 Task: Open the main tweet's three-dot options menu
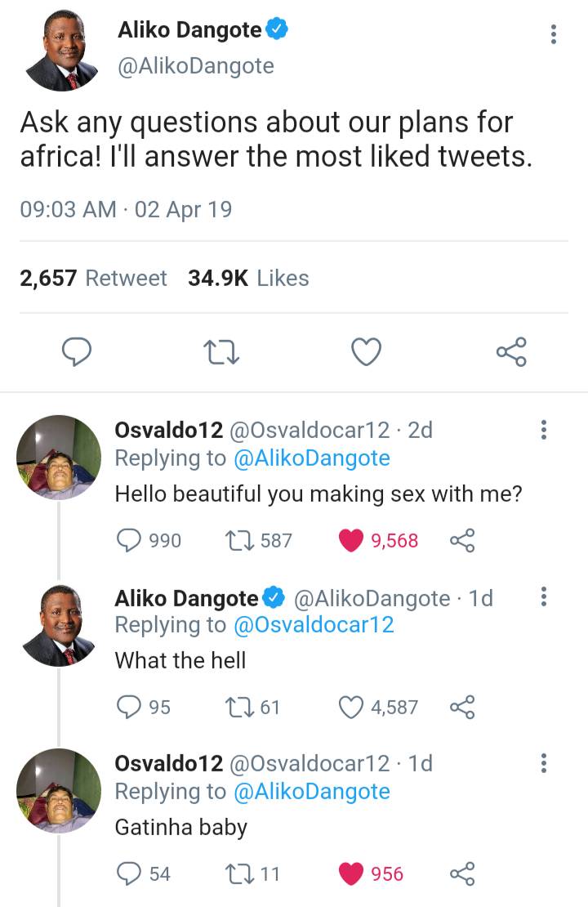coord(554,34)
